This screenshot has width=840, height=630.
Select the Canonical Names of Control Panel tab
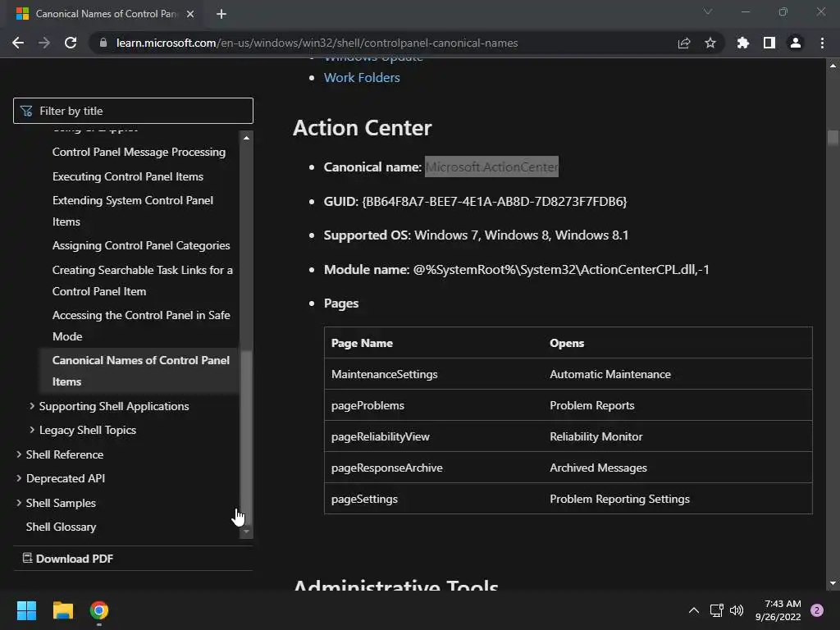[105, 14]
